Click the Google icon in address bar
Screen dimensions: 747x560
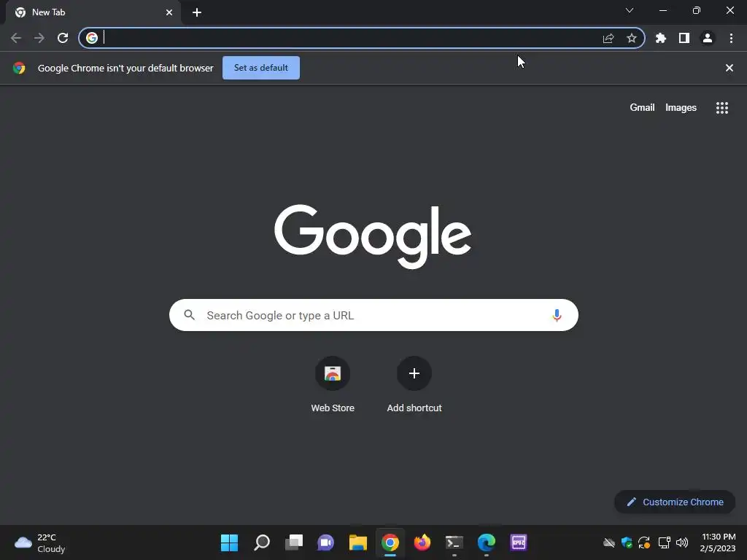[92, 38]
